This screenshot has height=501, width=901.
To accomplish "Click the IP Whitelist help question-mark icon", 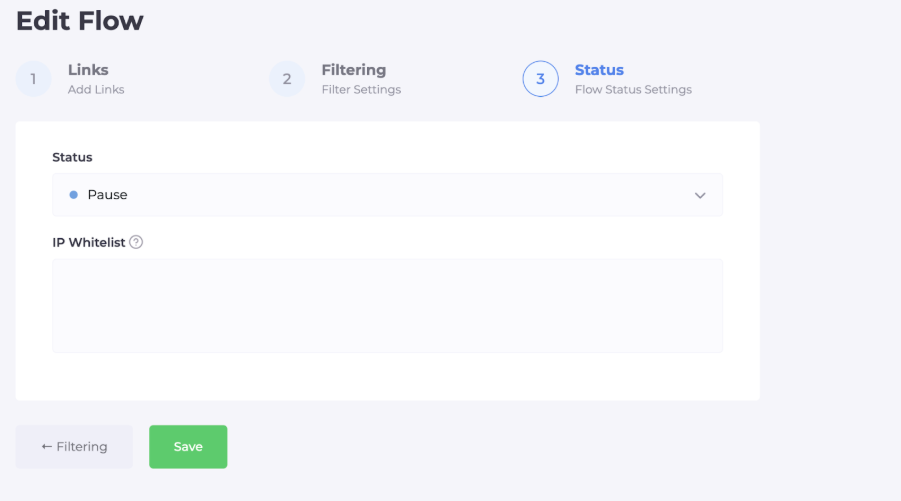I will tap(136, 242).
